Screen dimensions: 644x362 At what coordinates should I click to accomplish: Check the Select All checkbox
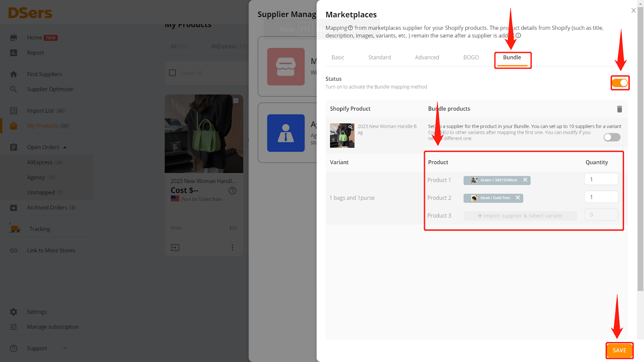[x=173, y=73]
